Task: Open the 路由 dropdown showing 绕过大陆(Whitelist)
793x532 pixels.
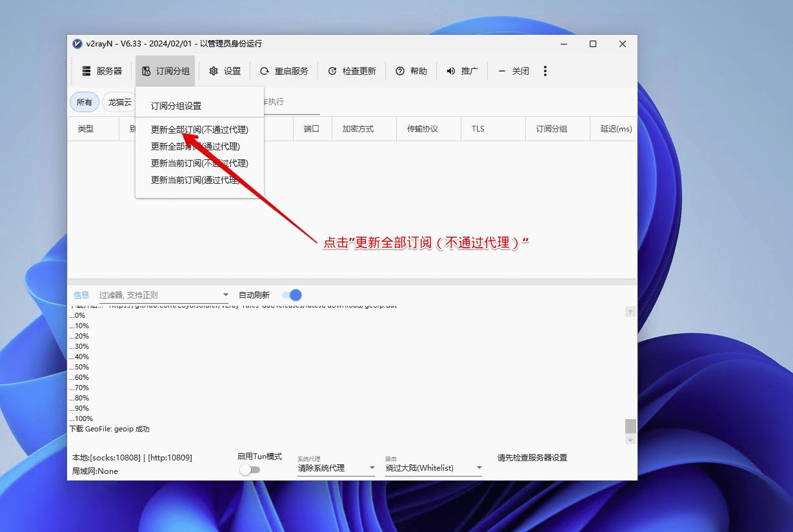Action: (x=434, y=468)
